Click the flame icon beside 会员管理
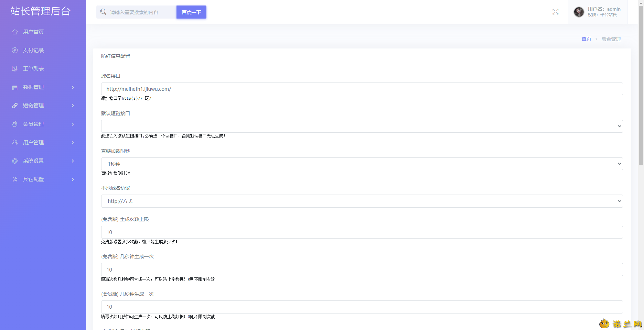 pos(15,124)
